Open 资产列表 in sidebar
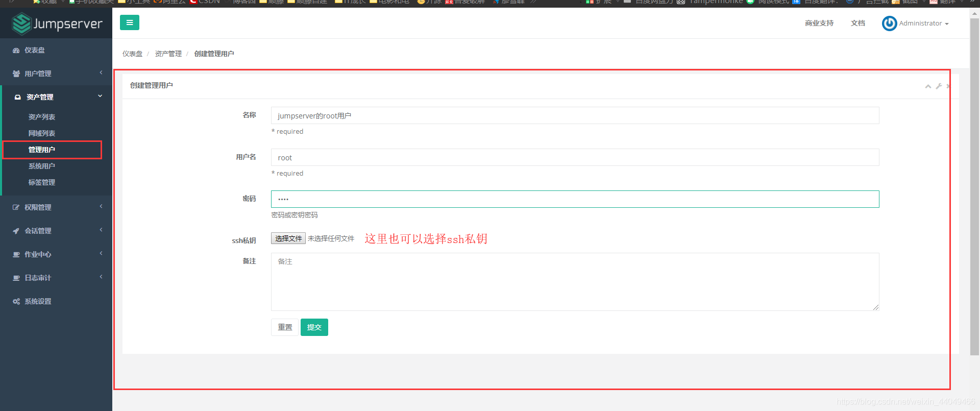 pos(42,117)
